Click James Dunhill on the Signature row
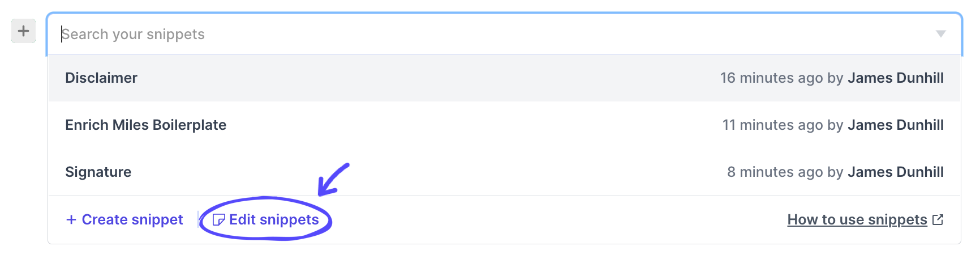 click(896, 172)
